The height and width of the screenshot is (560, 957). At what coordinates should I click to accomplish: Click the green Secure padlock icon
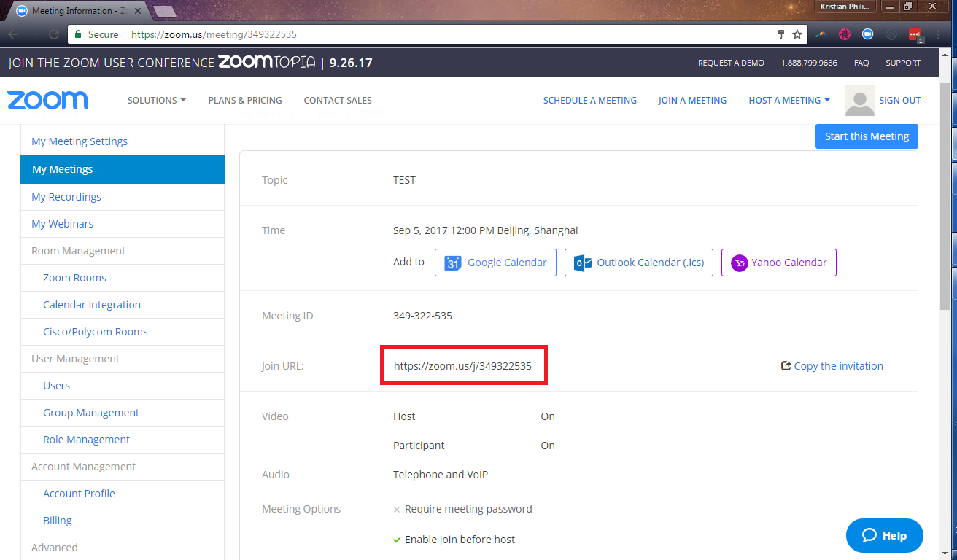(x=78, y=34)
